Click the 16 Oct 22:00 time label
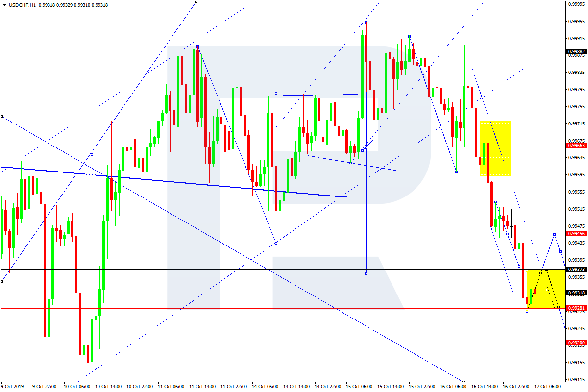Screen dimensions: 588x392 515,387
